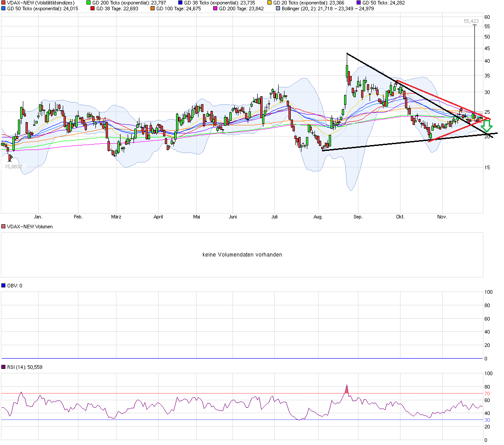The width and height of the screenshot is (504, 445).
Task: Click the Nov. axis label
Action: (442, 217)
